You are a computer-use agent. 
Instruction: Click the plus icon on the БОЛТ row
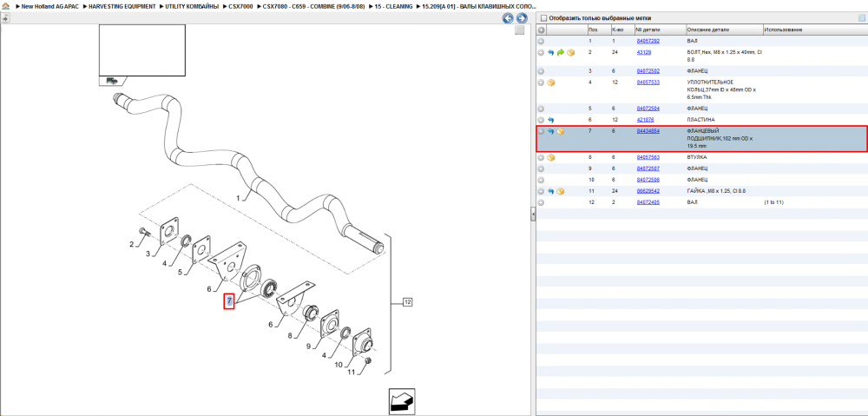tap(542, 53)
